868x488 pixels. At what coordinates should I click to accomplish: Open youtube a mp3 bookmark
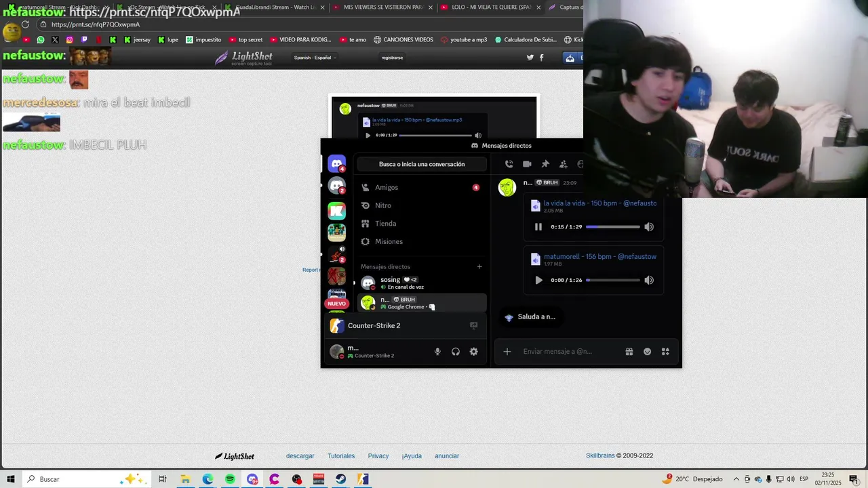[x=464, y=40]
